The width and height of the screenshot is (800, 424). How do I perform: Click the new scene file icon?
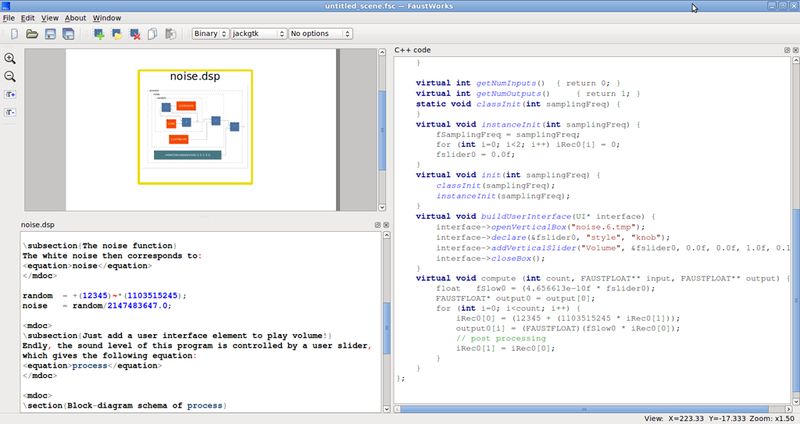click(x=14, y=34)
